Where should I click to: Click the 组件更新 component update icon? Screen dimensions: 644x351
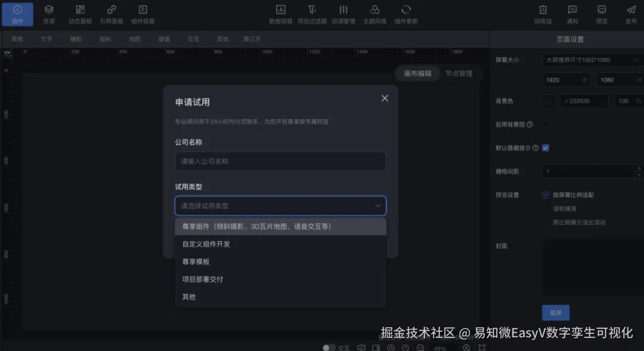coord(406,10)
